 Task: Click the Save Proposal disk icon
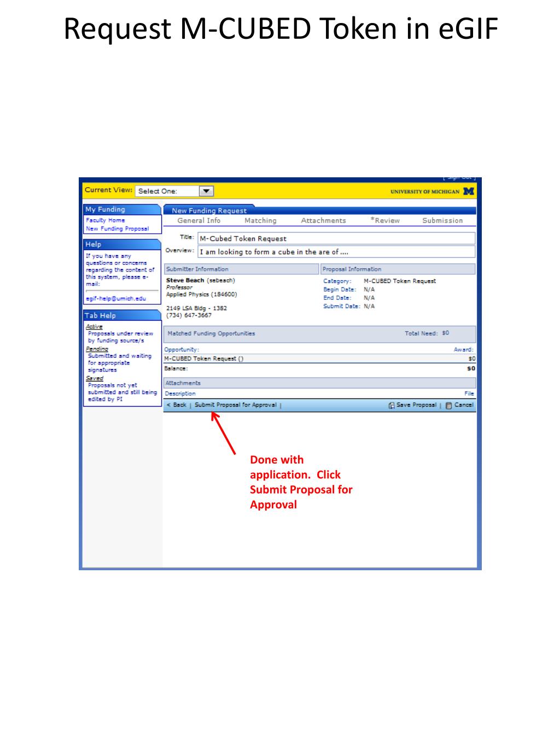click(392, 406)
